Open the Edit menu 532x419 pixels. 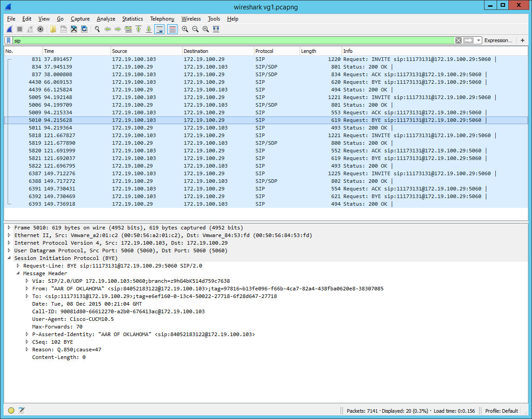point(27,19)
